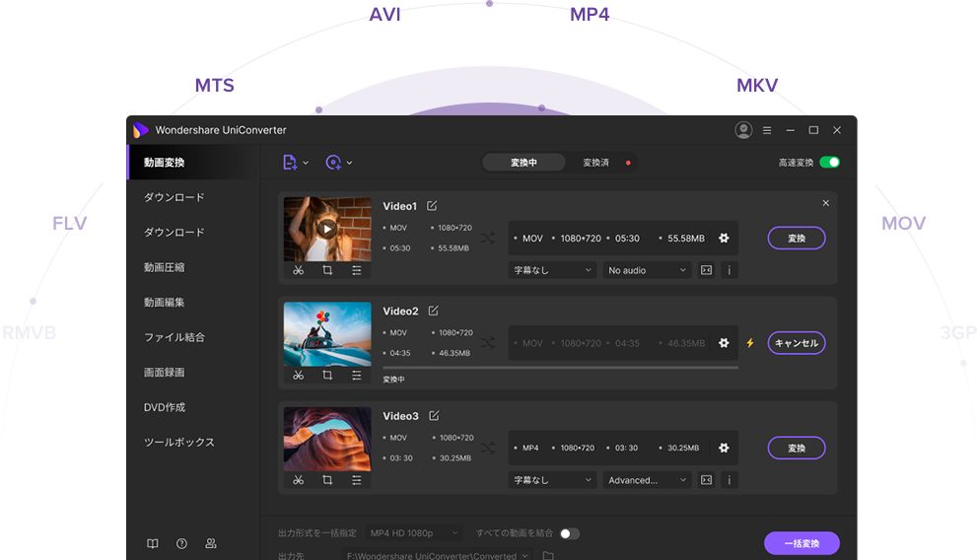Click 変換 button for Video1

(797, 238)
